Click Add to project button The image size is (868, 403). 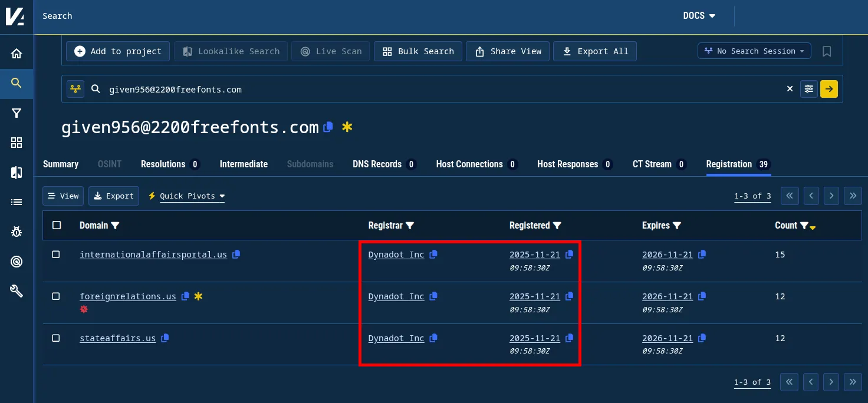point(118,51)
